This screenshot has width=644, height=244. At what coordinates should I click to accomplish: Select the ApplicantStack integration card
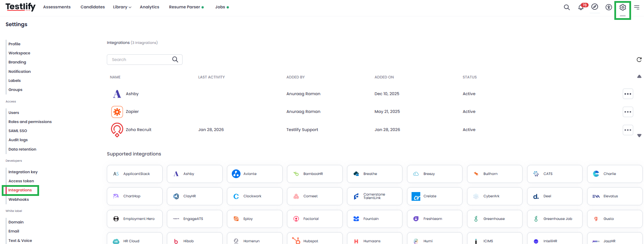135,174
